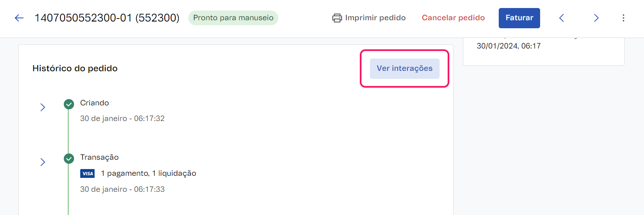This screenshot has width=644, height=215.
Task: Click Cancelar pedido
Action: (453, 18)
